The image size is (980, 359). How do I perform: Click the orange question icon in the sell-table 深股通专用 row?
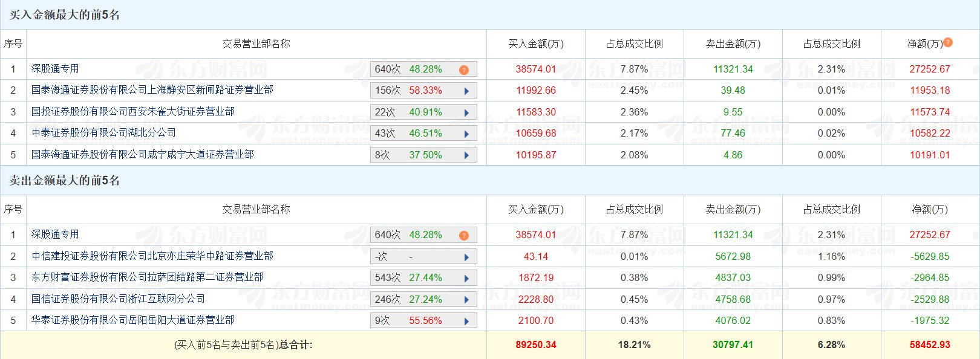(464, 235)
